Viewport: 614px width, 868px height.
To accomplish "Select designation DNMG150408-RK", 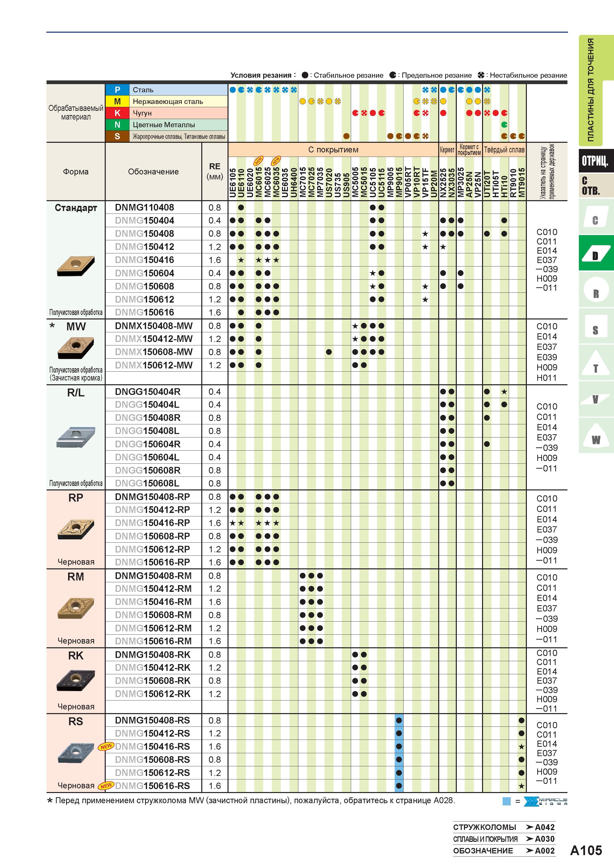I will 153,654.
